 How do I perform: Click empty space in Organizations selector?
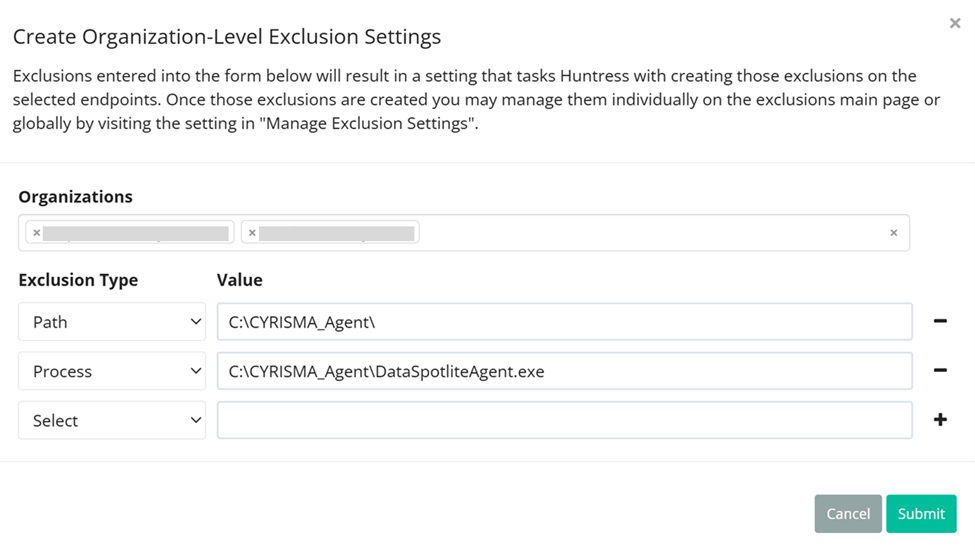pos(650,233)
